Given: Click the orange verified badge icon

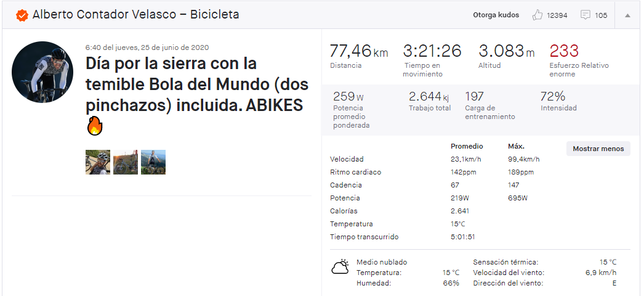Looking at the screenshot, I should point(22,15).
